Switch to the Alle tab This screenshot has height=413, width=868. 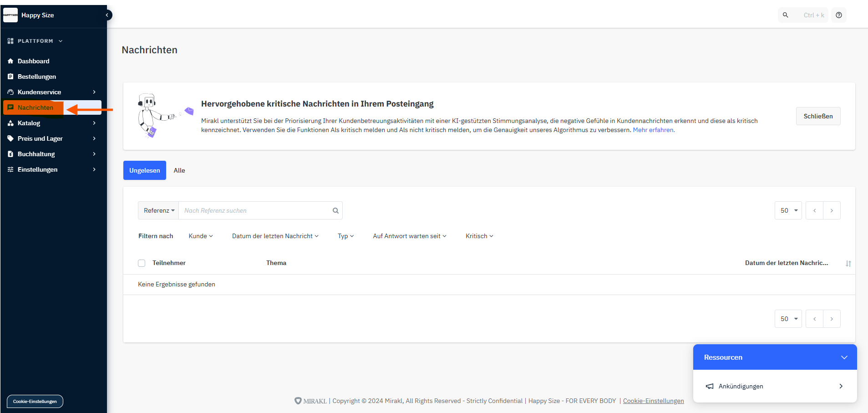click(179, 170)
